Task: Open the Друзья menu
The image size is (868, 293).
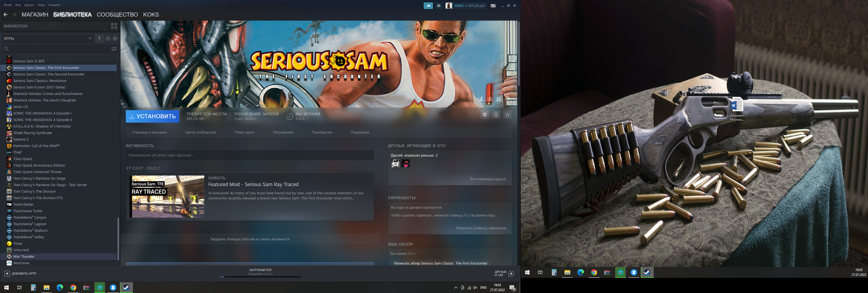Action: (x=29, y=5)
